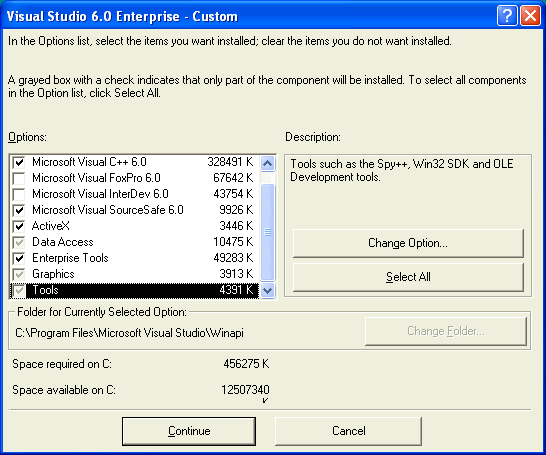The height and width of the screenshot is (455, 546).
Task: Uncheck Microsoft Visual SourceSafe 6.0 checkbox
Action: (x=19, y=210)
